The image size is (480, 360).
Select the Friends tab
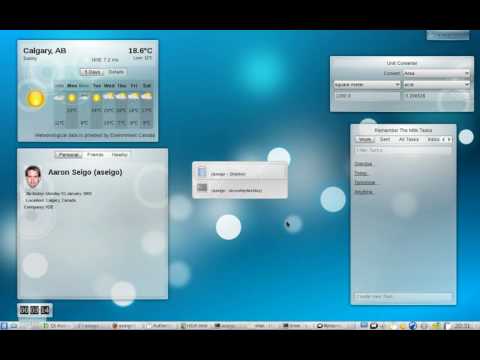pos(95,155)
